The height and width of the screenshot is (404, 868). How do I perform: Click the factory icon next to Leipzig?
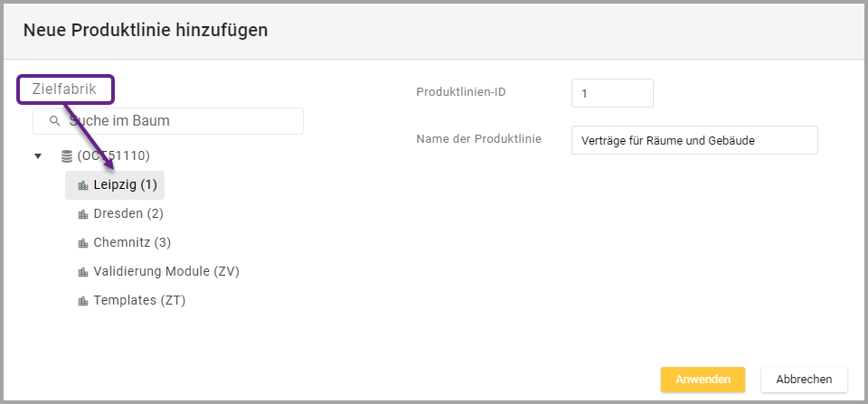(x=83, y=185)
